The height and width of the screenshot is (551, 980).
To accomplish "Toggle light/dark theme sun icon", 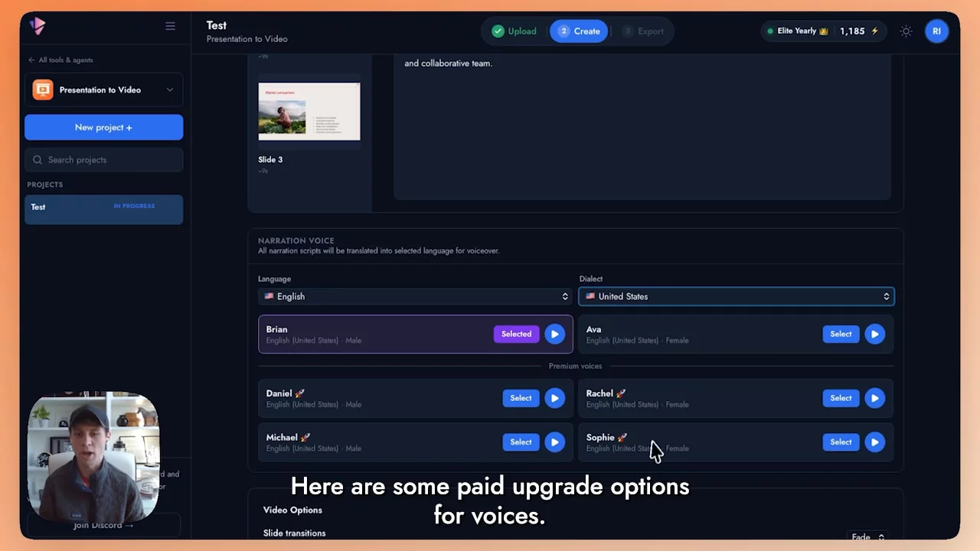I will (x=906, y=31).
